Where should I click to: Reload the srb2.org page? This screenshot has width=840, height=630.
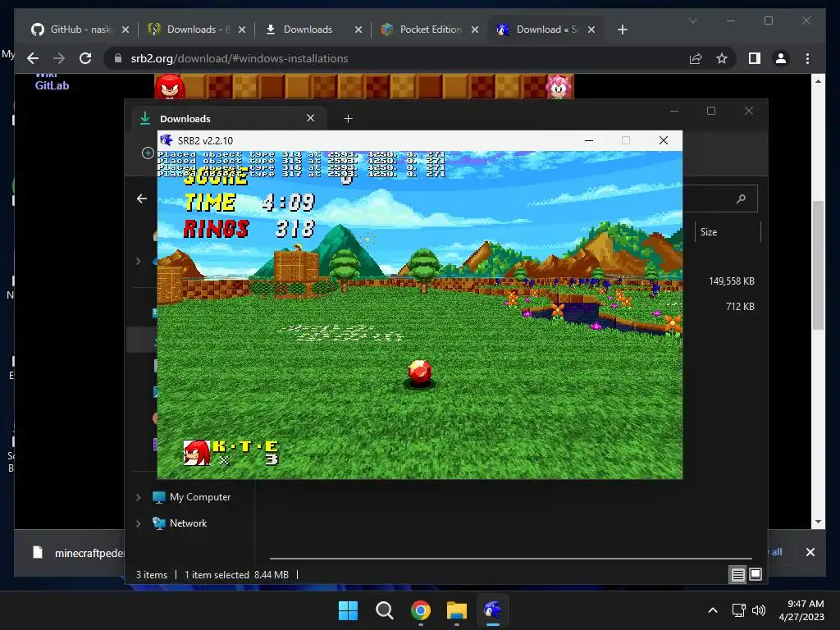(85, 58)
